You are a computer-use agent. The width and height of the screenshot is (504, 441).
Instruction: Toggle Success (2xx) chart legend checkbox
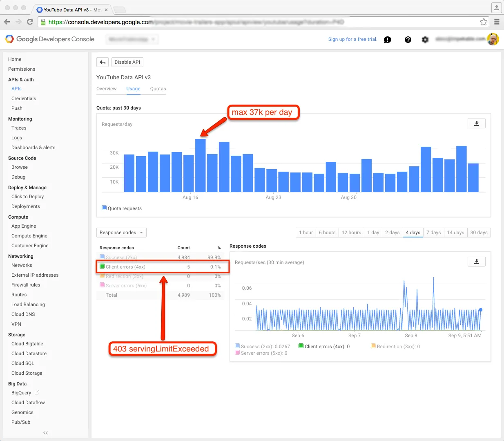point(237,346)
